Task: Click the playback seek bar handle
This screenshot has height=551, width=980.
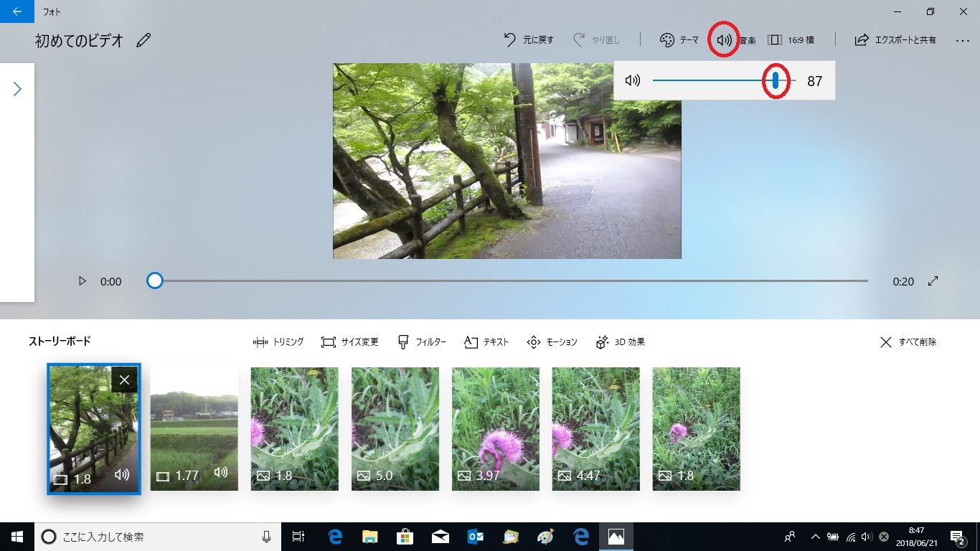Action: pyautogui.click(x=155, y=281)
